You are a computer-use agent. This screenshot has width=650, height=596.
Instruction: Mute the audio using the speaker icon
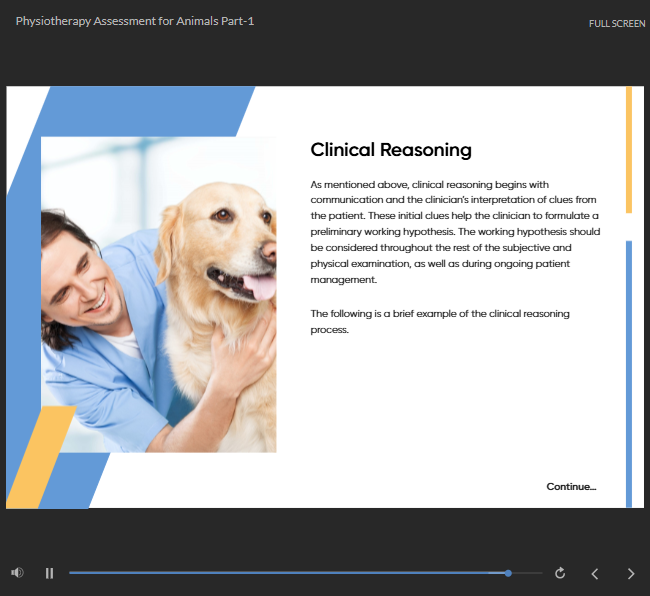pyautogui.click(x=17, y=573)
